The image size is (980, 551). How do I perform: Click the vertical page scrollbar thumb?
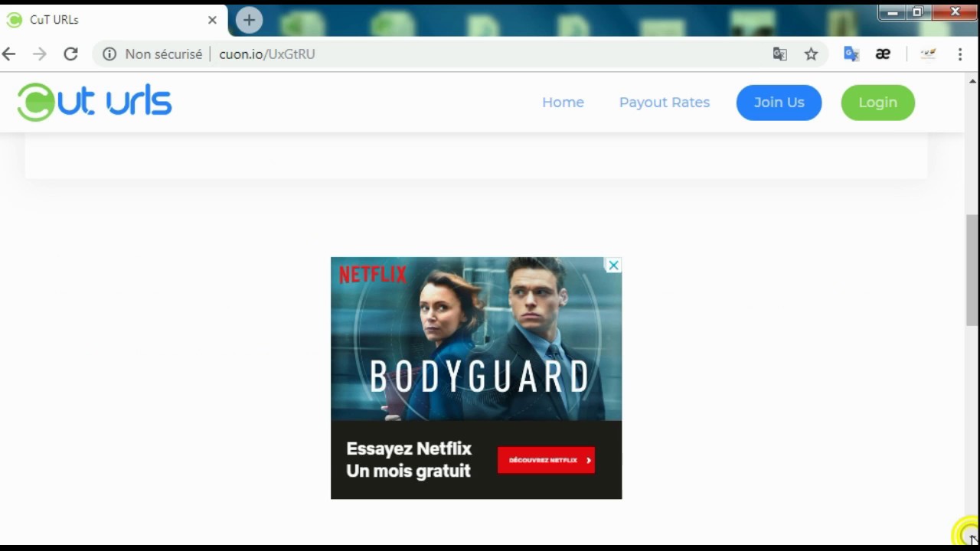tap(972, 270)
